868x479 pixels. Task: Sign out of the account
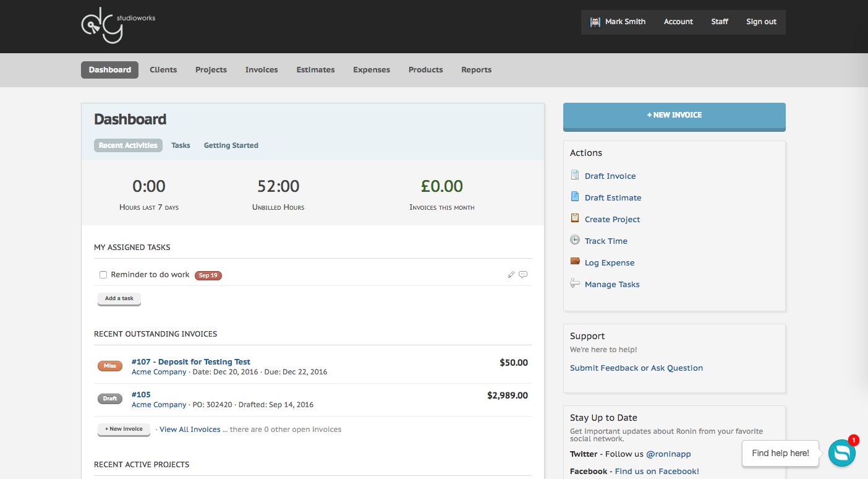[x=761, y=22]
